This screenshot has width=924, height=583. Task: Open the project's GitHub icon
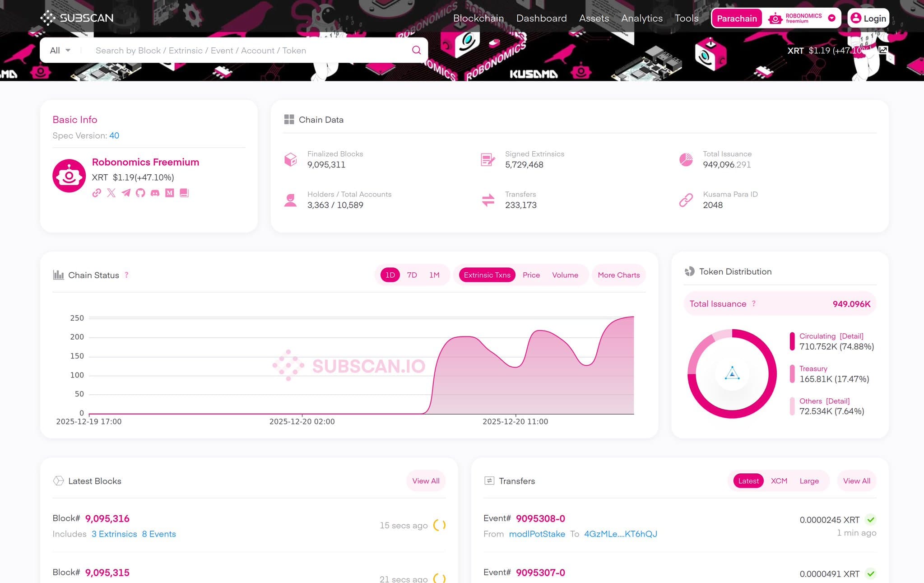click(140, 193)
